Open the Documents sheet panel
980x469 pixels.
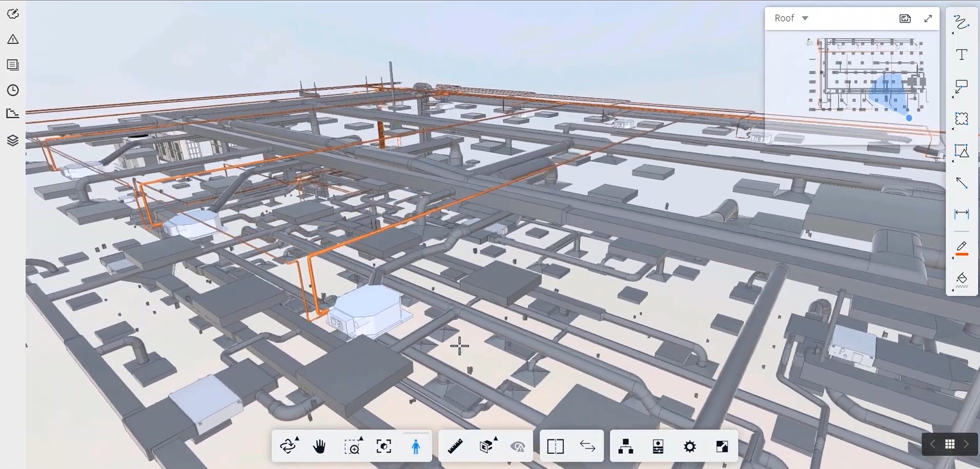tap(13, 65)
